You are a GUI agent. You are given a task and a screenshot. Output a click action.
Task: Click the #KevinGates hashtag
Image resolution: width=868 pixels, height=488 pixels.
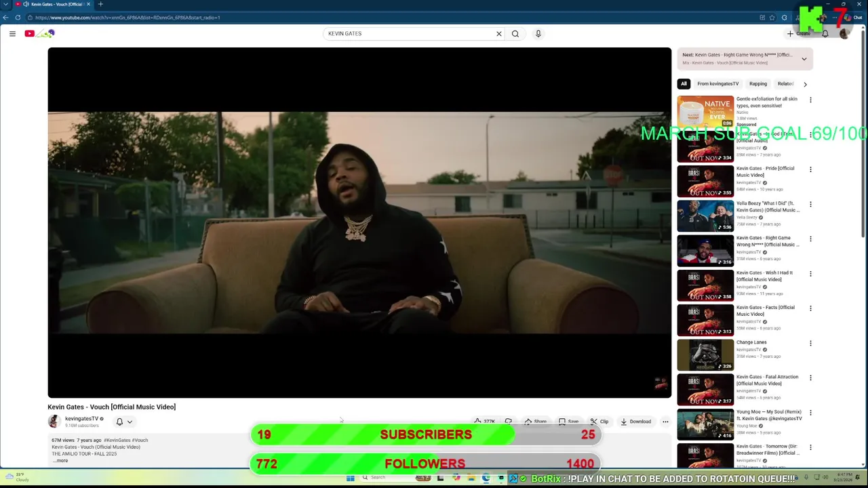117,441
